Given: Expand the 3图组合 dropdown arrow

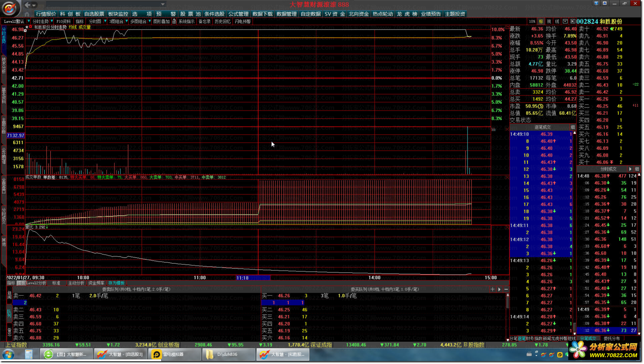Looking at the screenshot, I should [127, 21].
